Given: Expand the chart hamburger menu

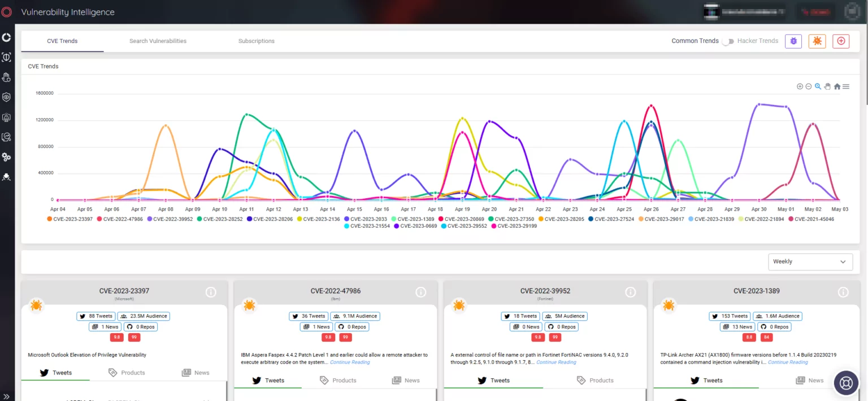Looking at the screenshot, I should pyautogui.click(x=846, y=86).
